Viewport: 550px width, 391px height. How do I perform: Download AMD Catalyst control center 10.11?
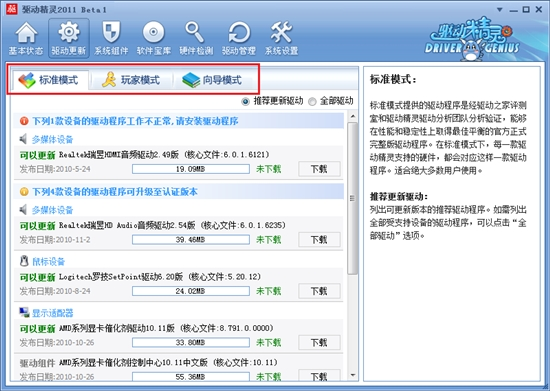tap(319, 376)
